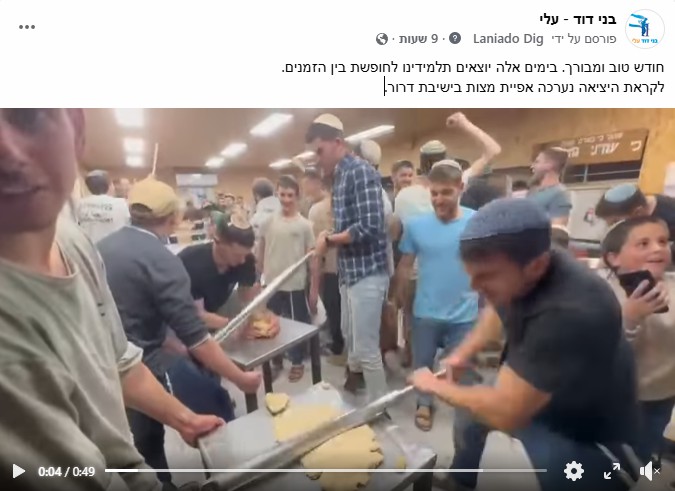Click the פורסם על ידי label

(x=584, y=39)
